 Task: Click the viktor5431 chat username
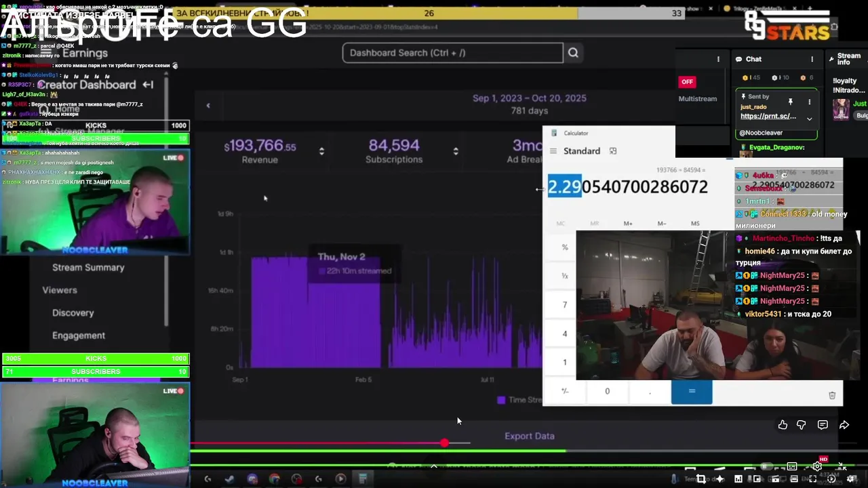coord(764,314)
